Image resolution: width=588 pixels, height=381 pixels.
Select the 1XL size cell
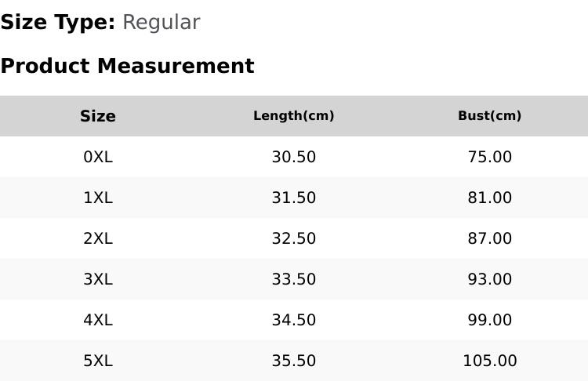click(x=98, y=198)
